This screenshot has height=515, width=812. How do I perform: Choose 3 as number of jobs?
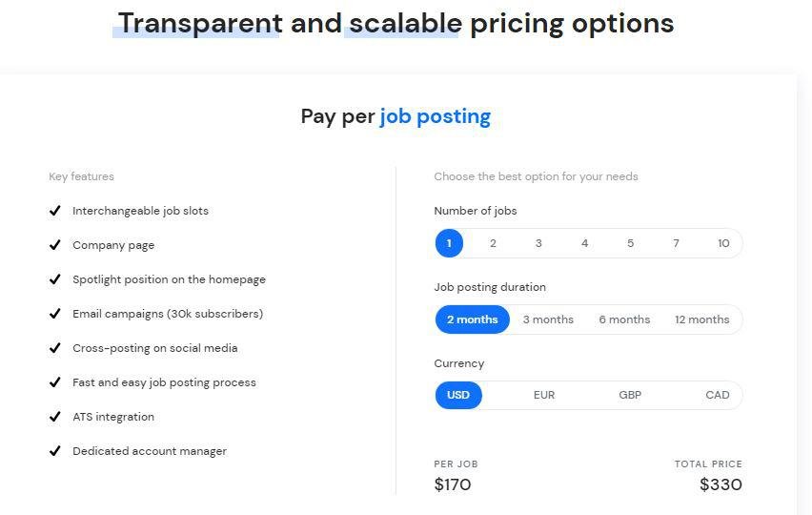[538, 243]
